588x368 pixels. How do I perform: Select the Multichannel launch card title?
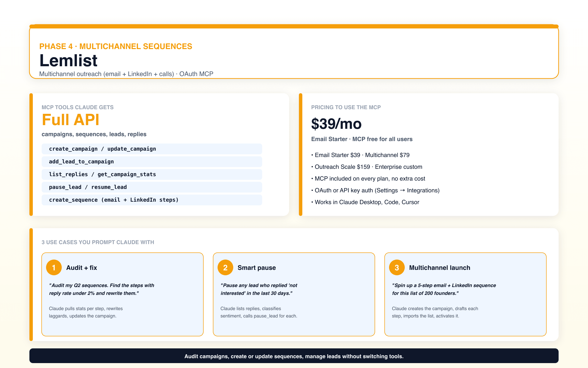[x=440, y=268]
